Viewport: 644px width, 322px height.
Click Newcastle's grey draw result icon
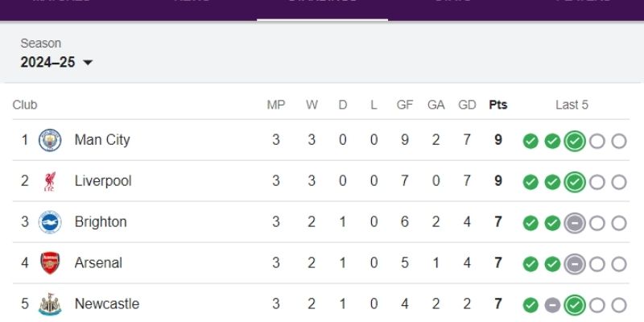point(552,305)
